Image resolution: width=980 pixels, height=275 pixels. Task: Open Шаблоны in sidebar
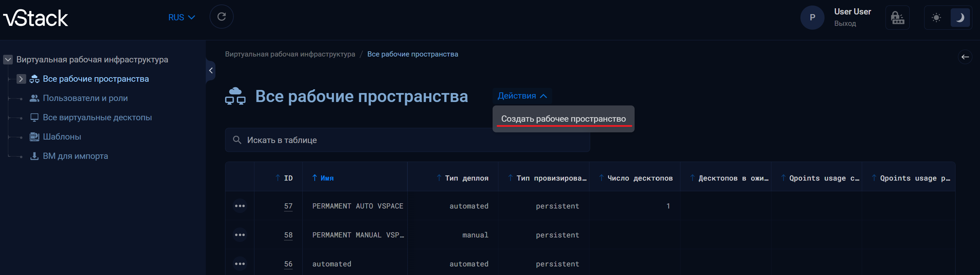pyautogui.click(x=62, y=136)
